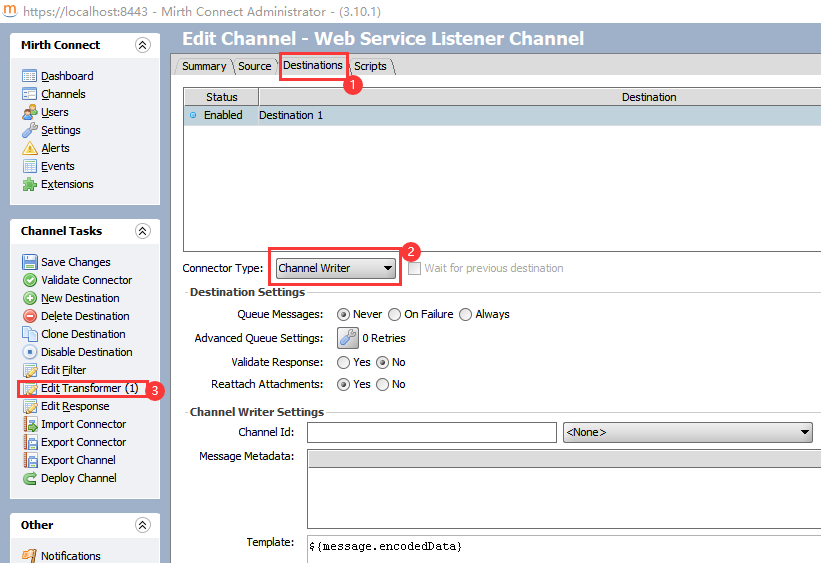821x563 pixels.
Task: Select the Destination 1 row
Action: click(x=502, y=115)
